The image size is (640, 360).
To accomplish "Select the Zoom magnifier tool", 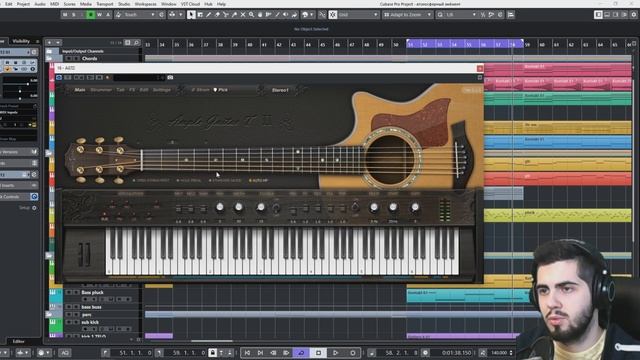I will coord(251,15).
